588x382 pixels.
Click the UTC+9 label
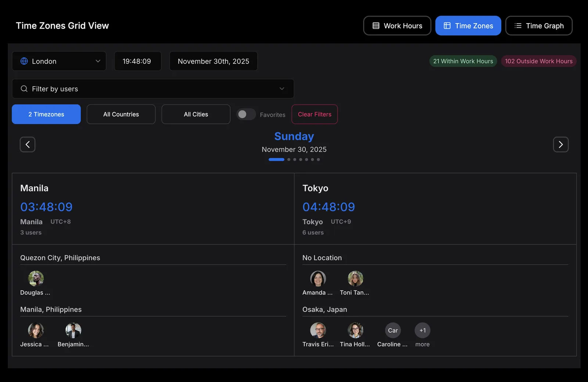click(x=341, y=222)
